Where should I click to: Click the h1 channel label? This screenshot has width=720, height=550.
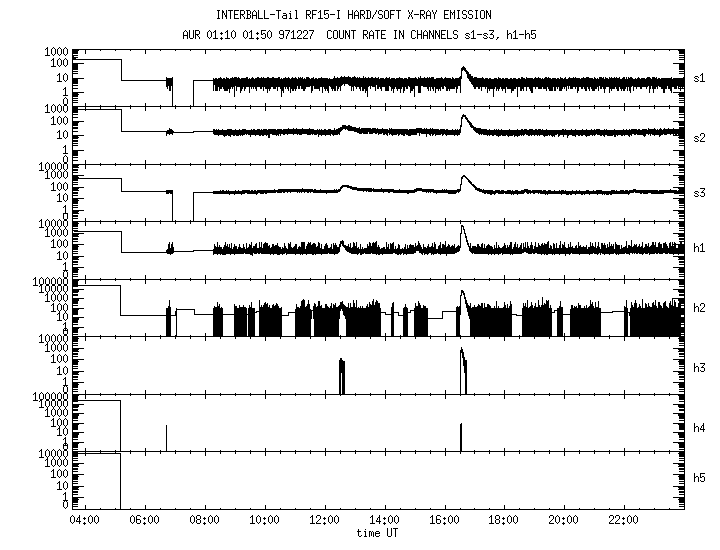[x=699, y=248]
